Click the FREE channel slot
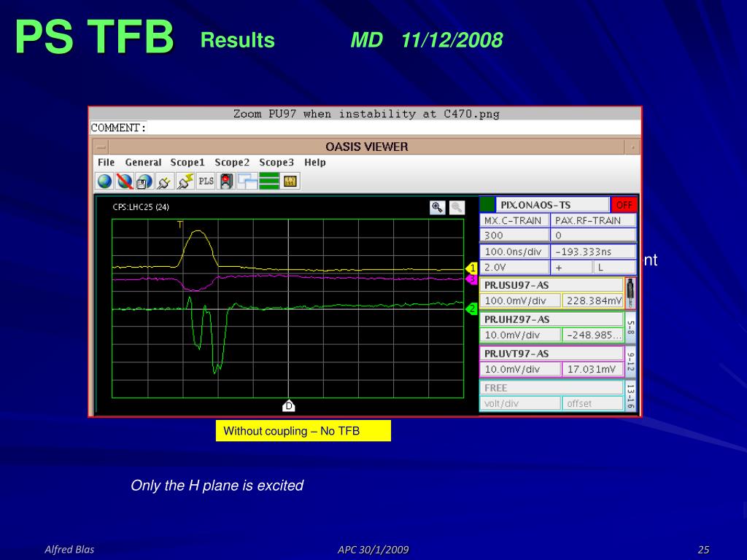 tap(551, 388)
